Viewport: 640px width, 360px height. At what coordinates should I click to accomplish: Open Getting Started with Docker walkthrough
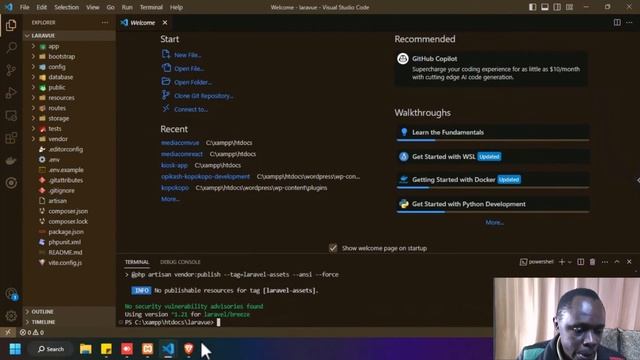tap(493, 180)
